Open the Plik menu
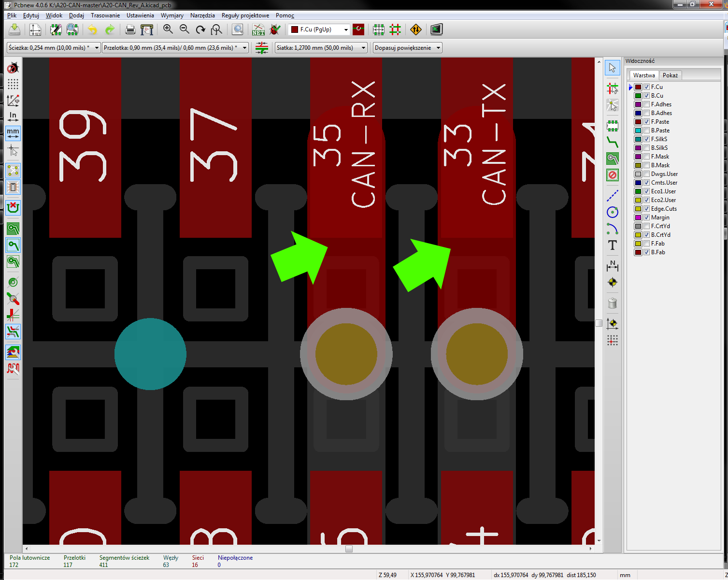 (x=12, y=15)
